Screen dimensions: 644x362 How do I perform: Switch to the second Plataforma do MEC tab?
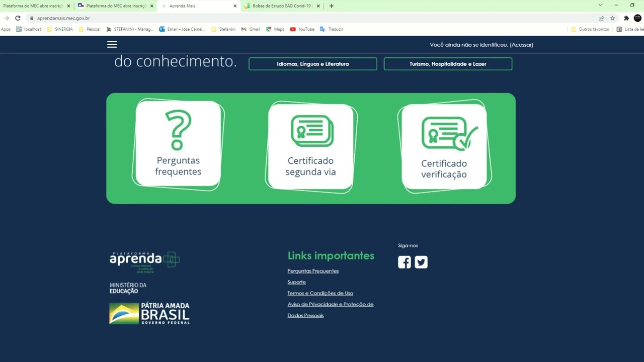(x=116, y=6)
